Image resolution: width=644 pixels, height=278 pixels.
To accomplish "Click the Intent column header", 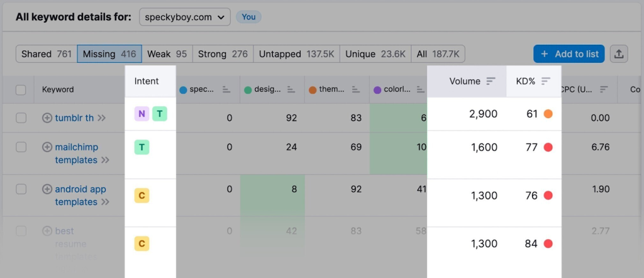I will point(147,81).
